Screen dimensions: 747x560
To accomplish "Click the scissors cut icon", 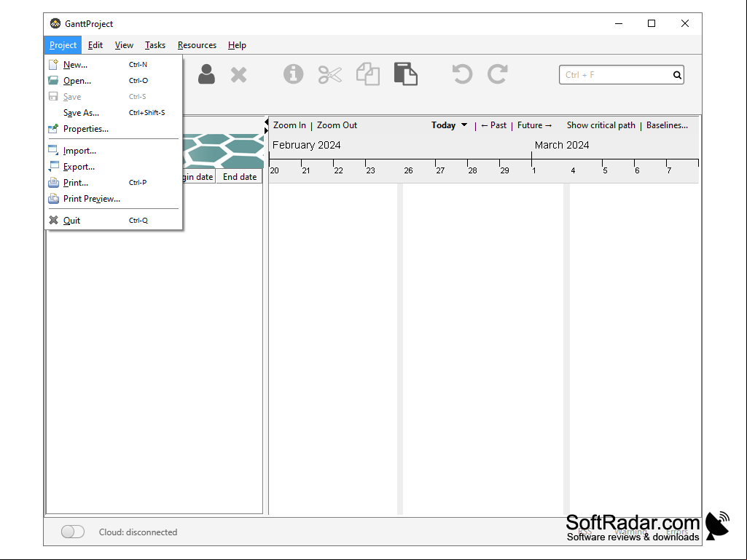I will pos(329,75).
